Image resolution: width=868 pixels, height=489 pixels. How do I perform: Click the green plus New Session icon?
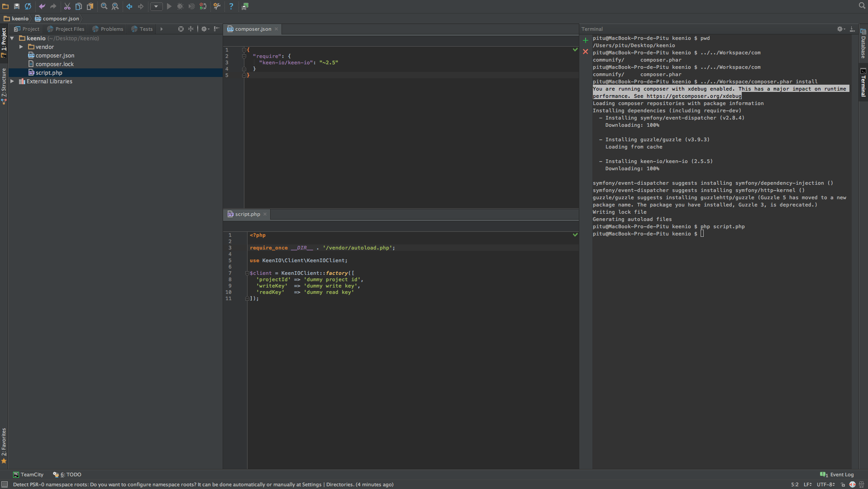(x=585, y=40)
